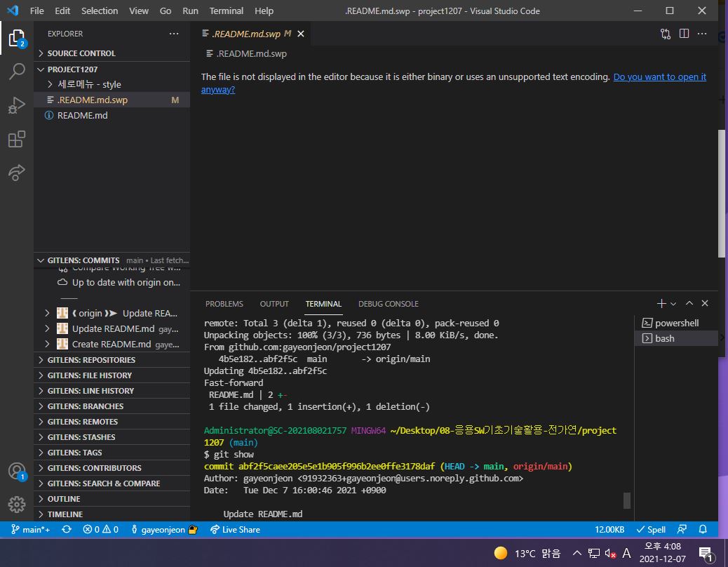The height and width of the screenshot is (567, 728).
Task: Open the Run menu
Action: point(190,11)
